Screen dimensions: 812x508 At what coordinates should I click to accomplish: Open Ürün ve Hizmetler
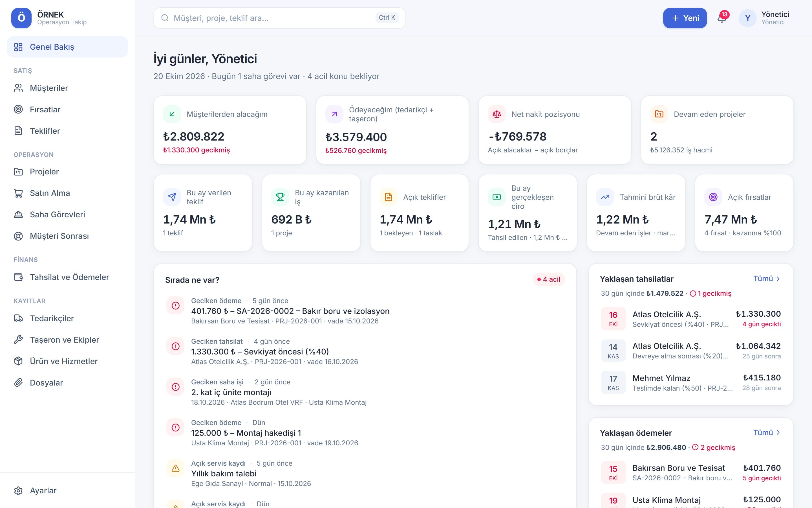(67, 362)
